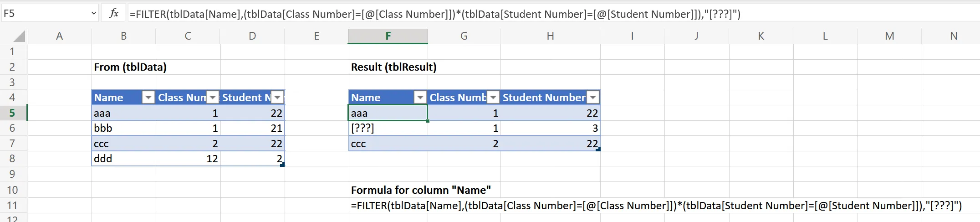Select column N header
Screen dimensions: 980x222
click(954, 36)
